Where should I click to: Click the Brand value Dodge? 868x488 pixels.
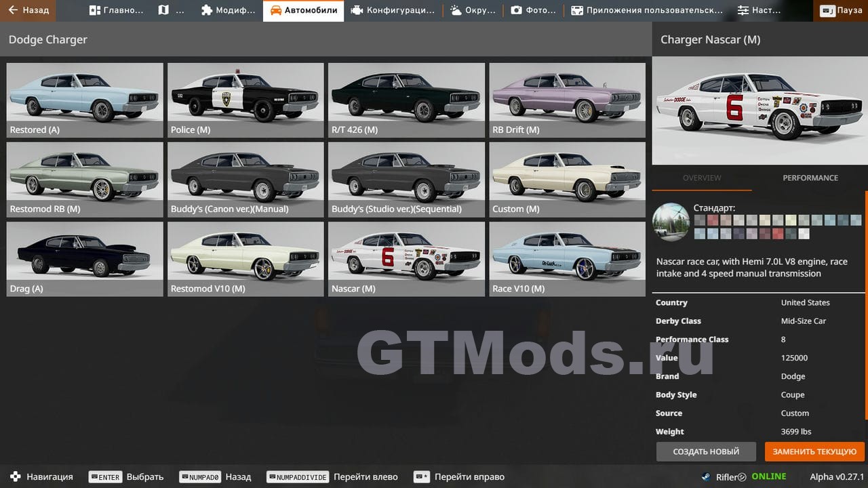(793, 376)
